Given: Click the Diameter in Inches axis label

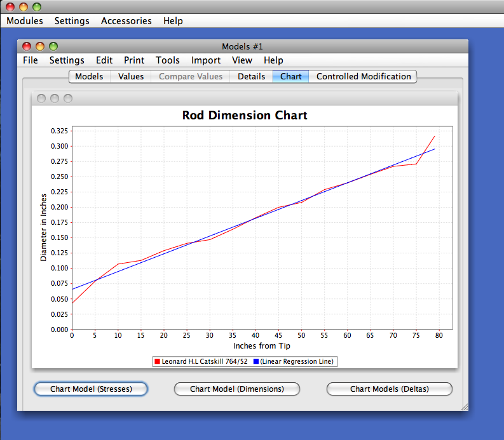Looking at the screenshot, I should pyautogui.click(x=43, y=227).
